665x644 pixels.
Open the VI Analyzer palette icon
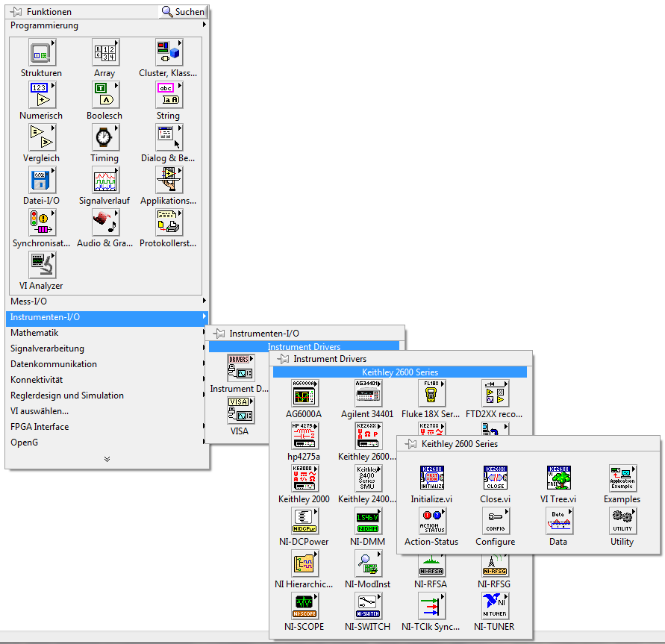point(42,265)
